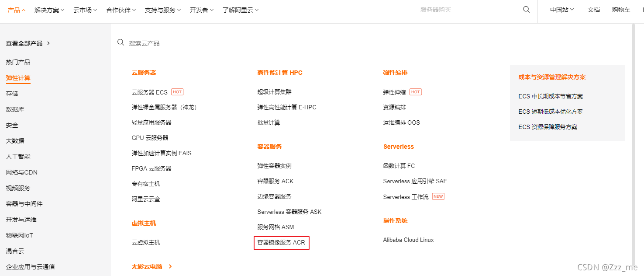This screenshot has width=644, height=276.
Task: Open the 开发者 dropdown
Action: [x=202, y=10]
